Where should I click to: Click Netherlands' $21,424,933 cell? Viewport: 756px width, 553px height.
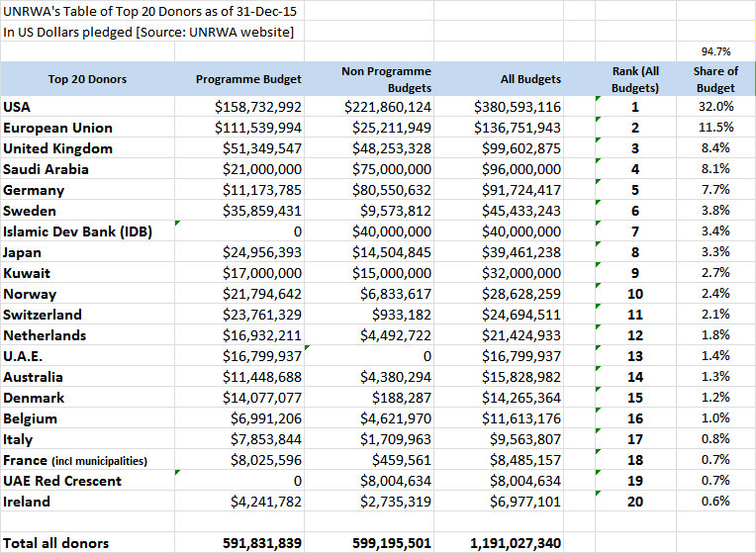point(499,335)
